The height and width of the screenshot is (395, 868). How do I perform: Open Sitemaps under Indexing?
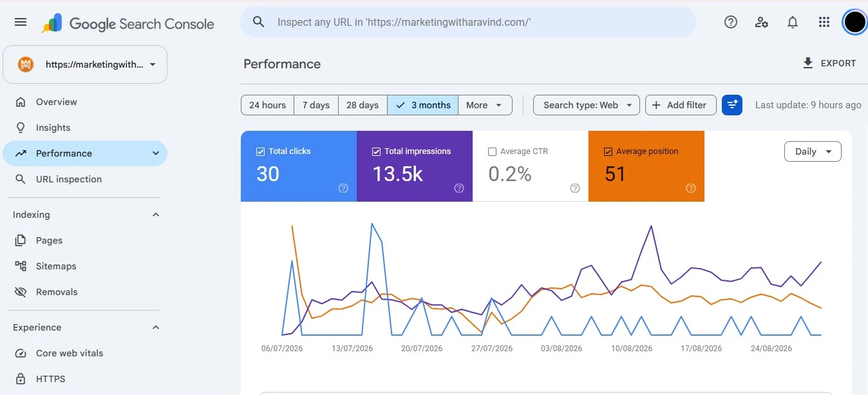click(85, 266)
